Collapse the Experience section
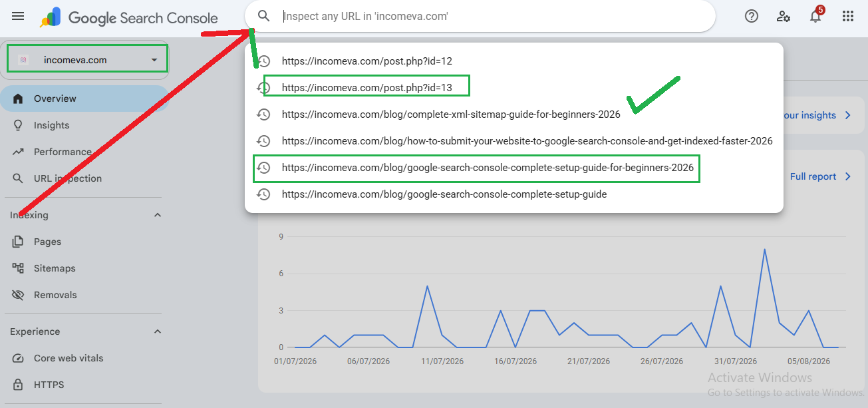The height and width of the screenshot is (408, 868). point(158,331)
